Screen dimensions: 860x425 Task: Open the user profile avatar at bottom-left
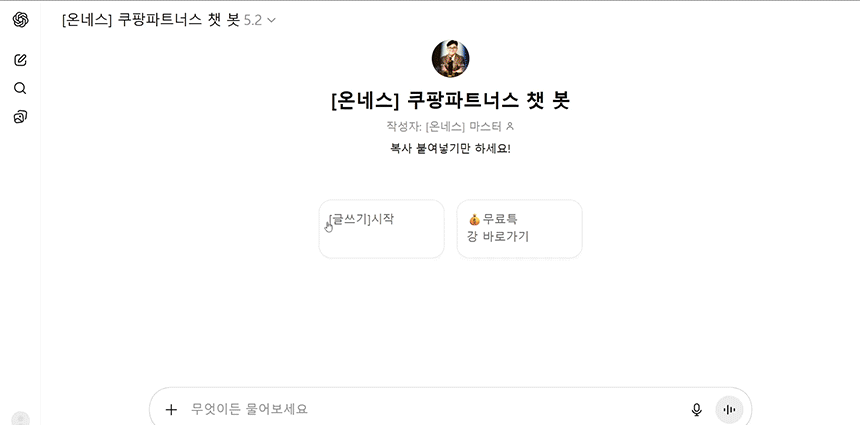tap(20, 419)
